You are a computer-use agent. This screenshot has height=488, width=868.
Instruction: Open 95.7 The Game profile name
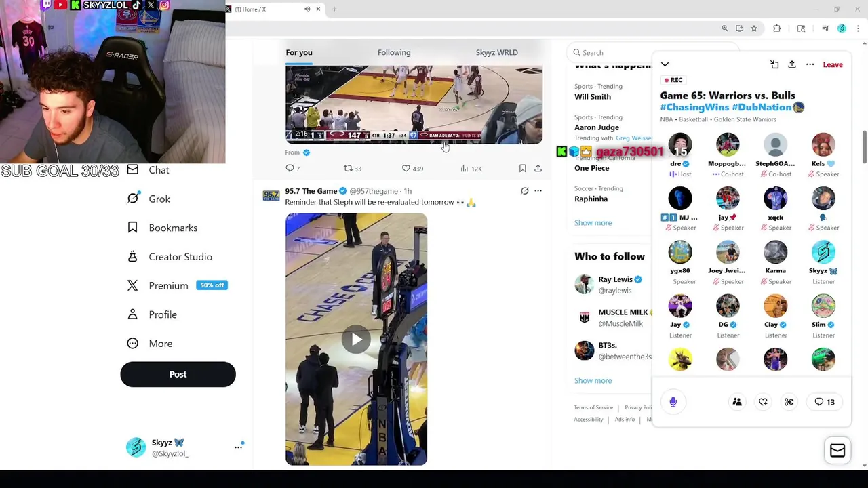point(311,191)
